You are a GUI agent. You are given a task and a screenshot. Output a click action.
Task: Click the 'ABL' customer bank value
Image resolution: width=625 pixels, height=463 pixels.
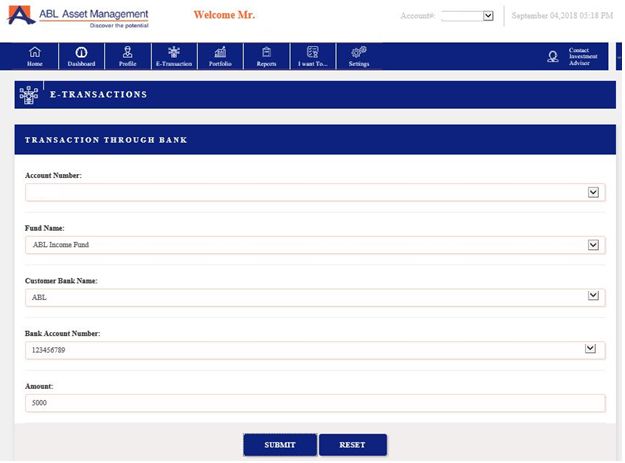pos(39,297)
